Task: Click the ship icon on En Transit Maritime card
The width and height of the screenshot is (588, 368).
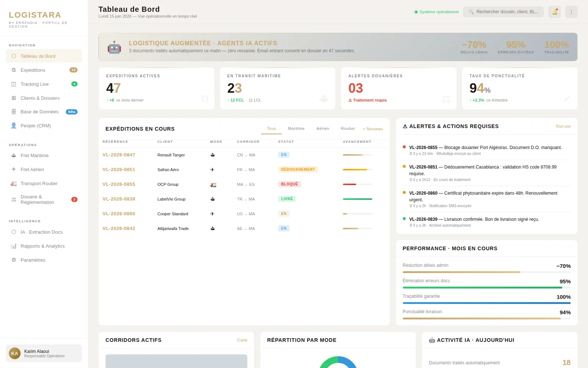Action: click(x=324, y=98)
